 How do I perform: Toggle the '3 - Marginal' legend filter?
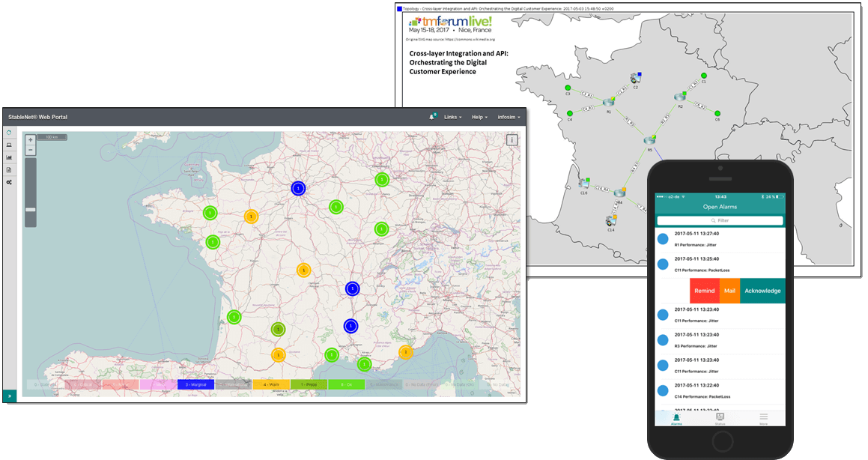click(x=195, y=384)
